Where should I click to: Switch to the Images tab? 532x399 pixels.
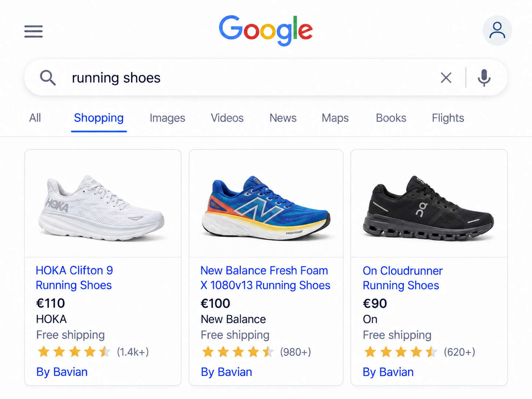[x=167, y=118]
